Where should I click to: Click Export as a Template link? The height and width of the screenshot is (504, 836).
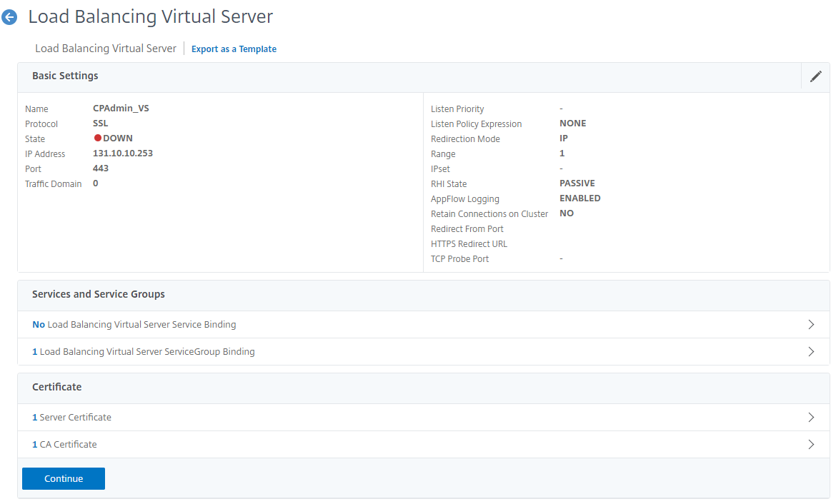[x=234, y=49]
